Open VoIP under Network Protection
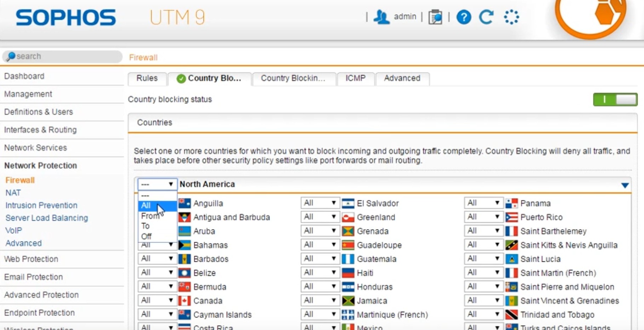Screen dimensions: 644x330 (13, 231)
